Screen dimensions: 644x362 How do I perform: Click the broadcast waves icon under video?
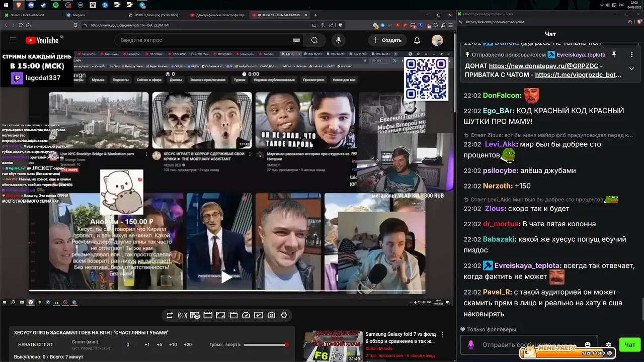pyautogui.click(x=183, y=315)
